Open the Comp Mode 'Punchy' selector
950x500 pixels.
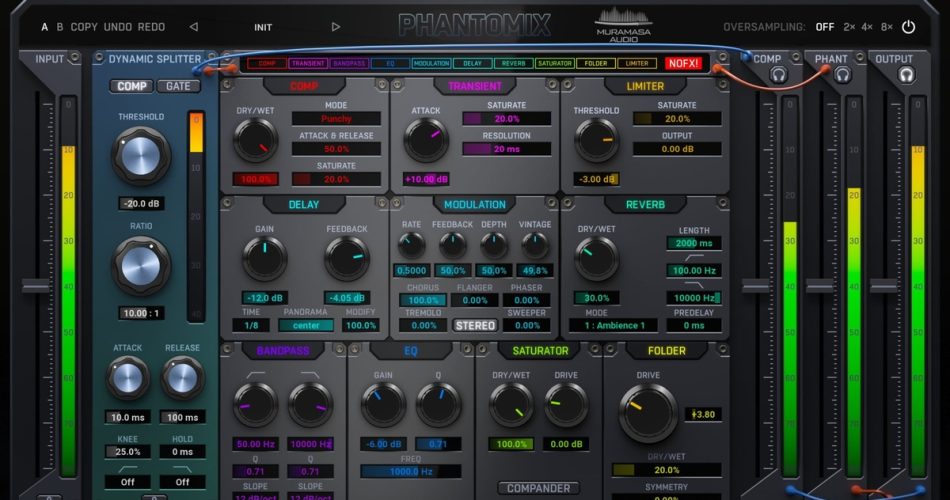336,119
